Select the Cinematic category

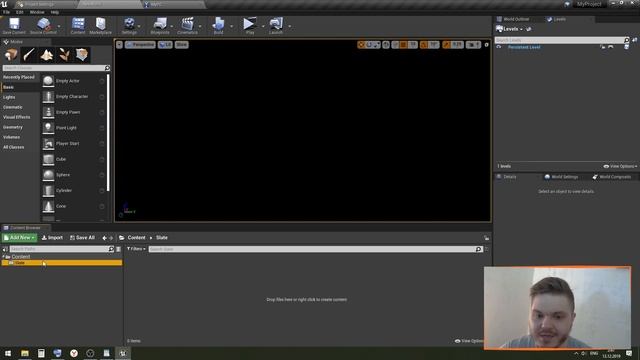coord(19,107)
